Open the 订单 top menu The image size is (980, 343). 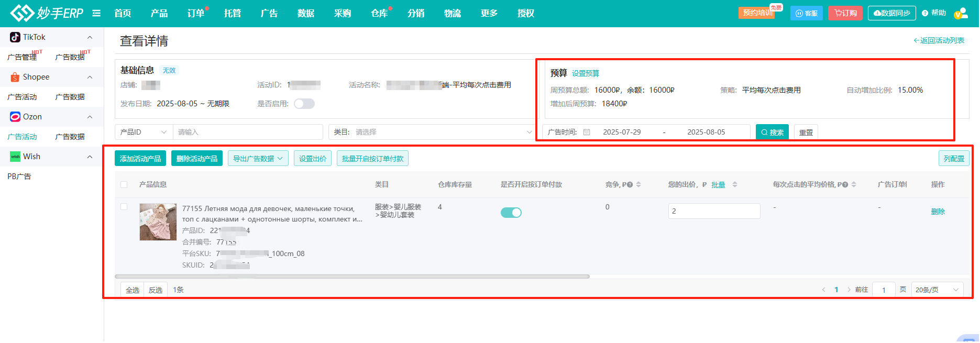[x=196, y=13]
